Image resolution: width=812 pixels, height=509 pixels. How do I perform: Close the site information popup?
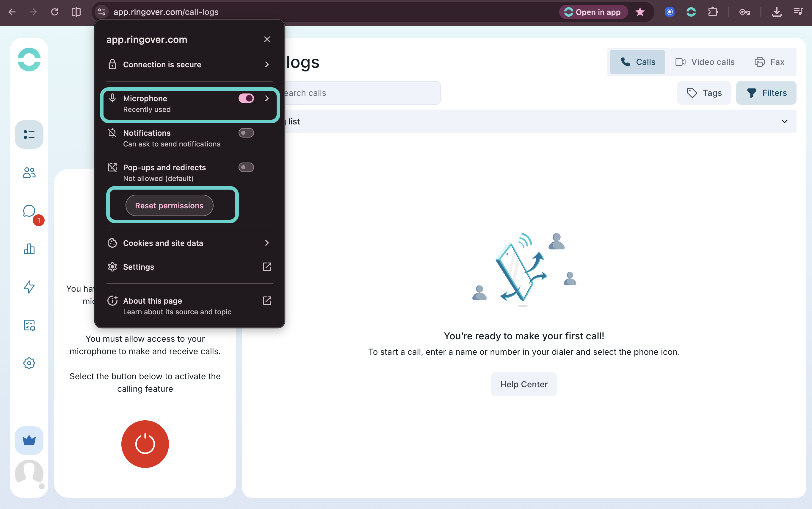pyautogui.click(x=267, y=39)
